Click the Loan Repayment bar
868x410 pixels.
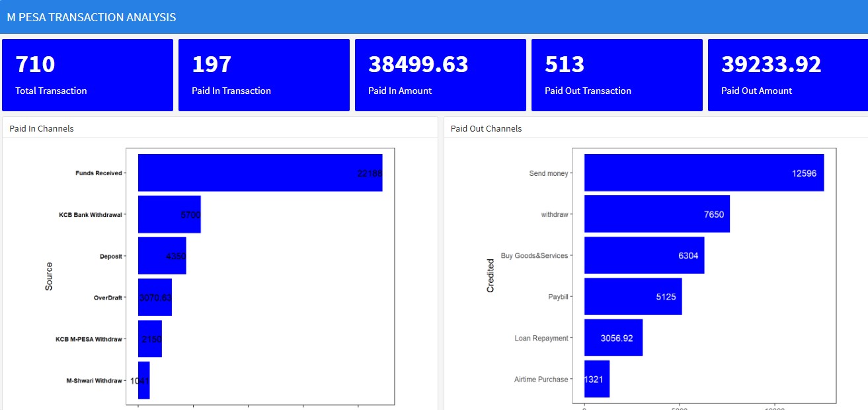613,338
